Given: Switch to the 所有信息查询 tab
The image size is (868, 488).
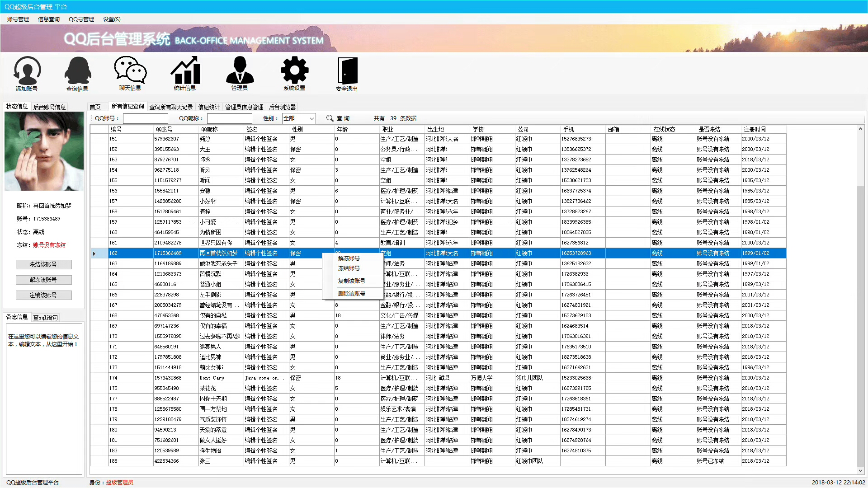Looking at the screenshot, I should click(128, 107).
